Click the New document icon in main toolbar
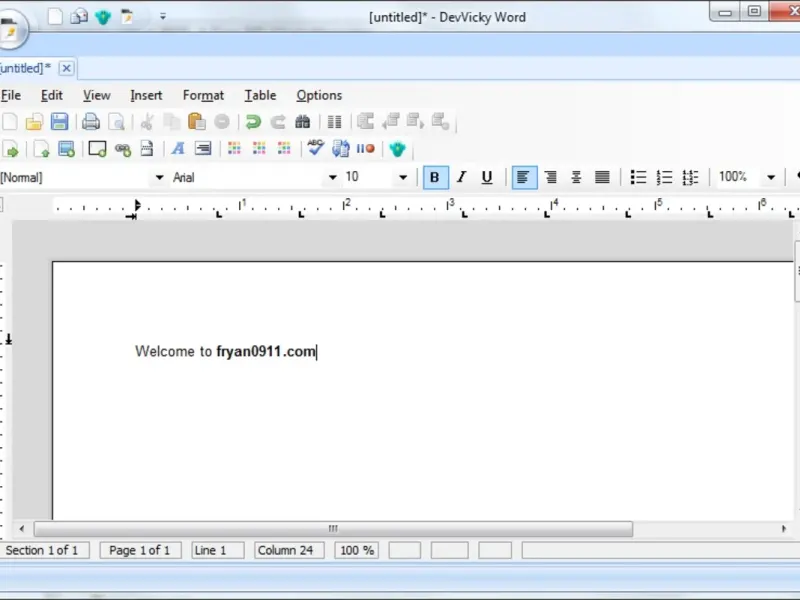Screen dimensions: 800x600 pos(10,122)
